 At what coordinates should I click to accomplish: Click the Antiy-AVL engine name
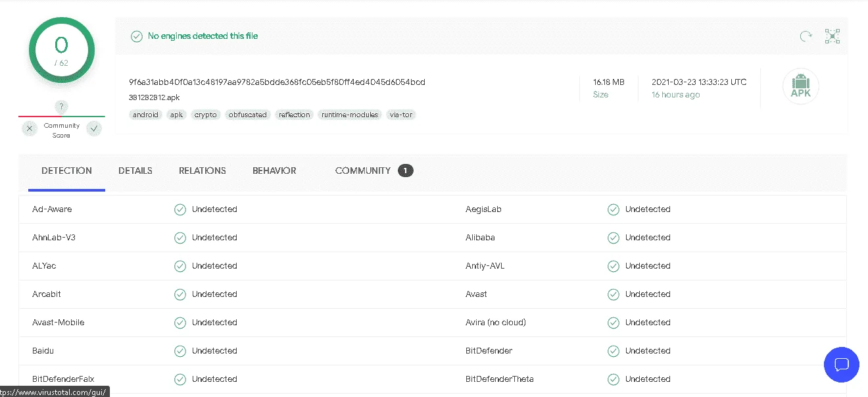coord(485,266)
